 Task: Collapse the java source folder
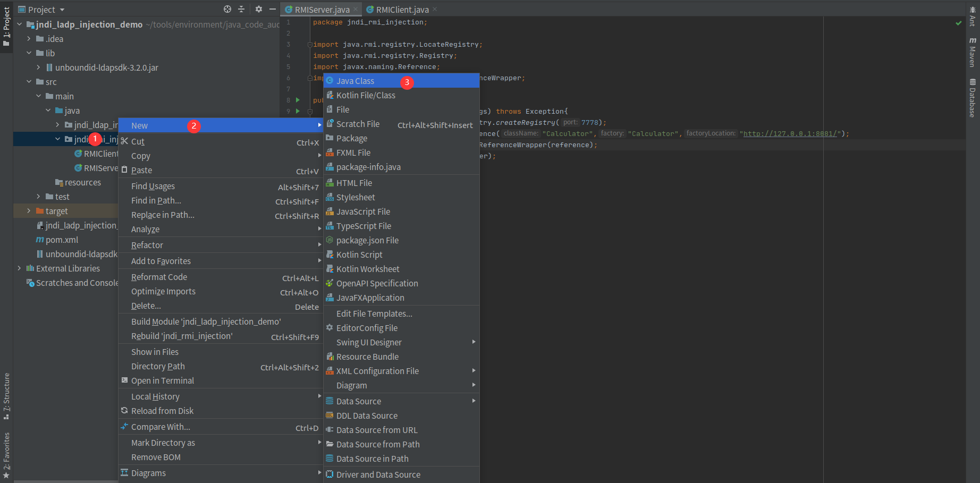(x=48, y=110)
